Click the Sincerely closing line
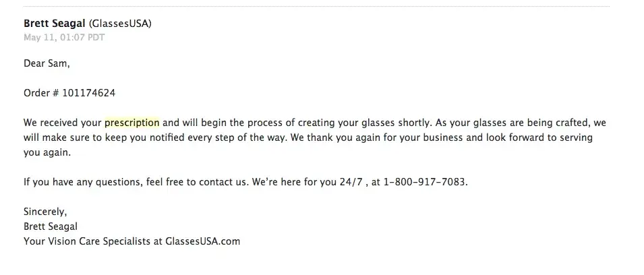Screen dimensions: 644x275 45,211
